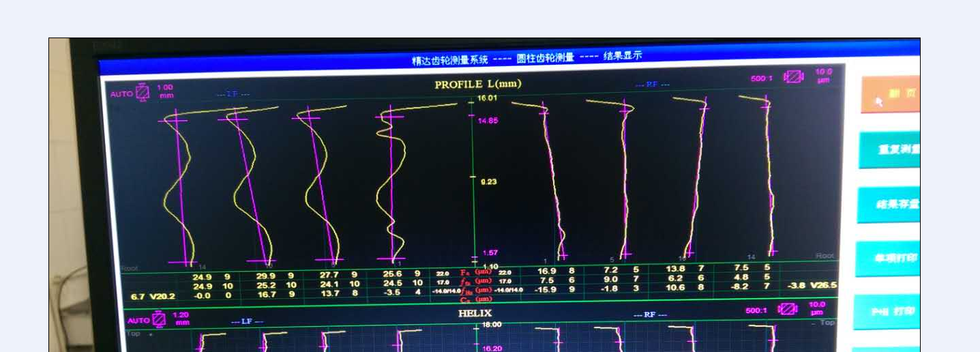Click the -3.8 V26.5 result value

[812, 285]
